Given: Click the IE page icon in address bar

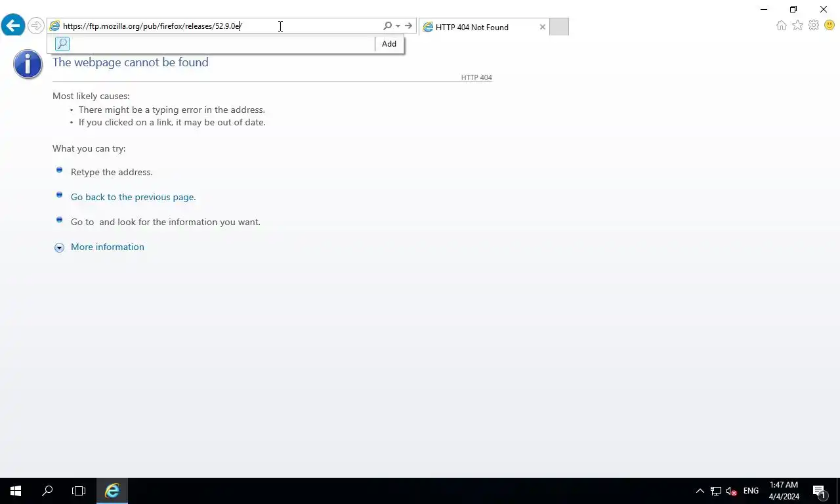Looking at the screenshot, I should click(x=55, y=26).
